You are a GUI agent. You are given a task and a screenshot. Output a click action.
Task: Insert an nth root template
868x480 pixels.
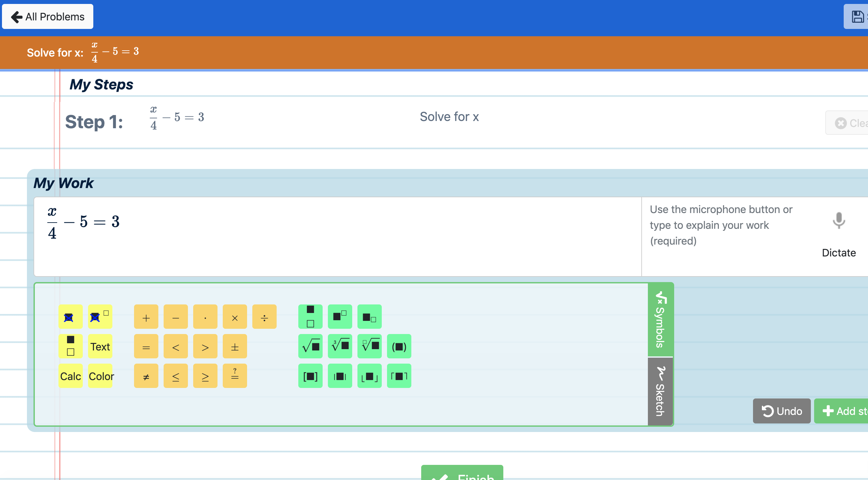[x=369, y=346]
